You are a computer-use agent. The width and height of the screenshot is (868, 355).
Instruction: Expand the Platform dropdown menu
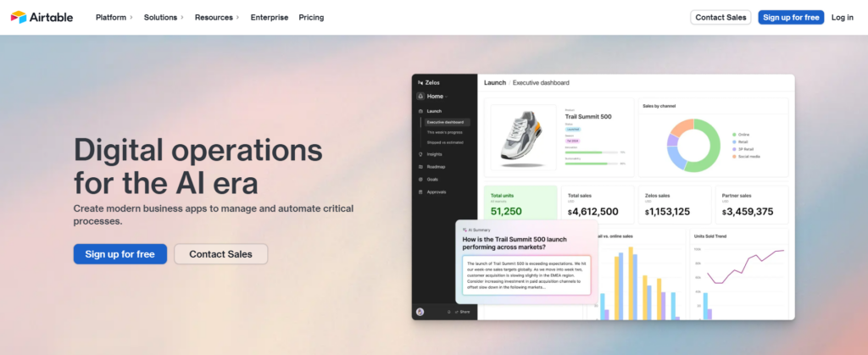(x=114, y=17)
